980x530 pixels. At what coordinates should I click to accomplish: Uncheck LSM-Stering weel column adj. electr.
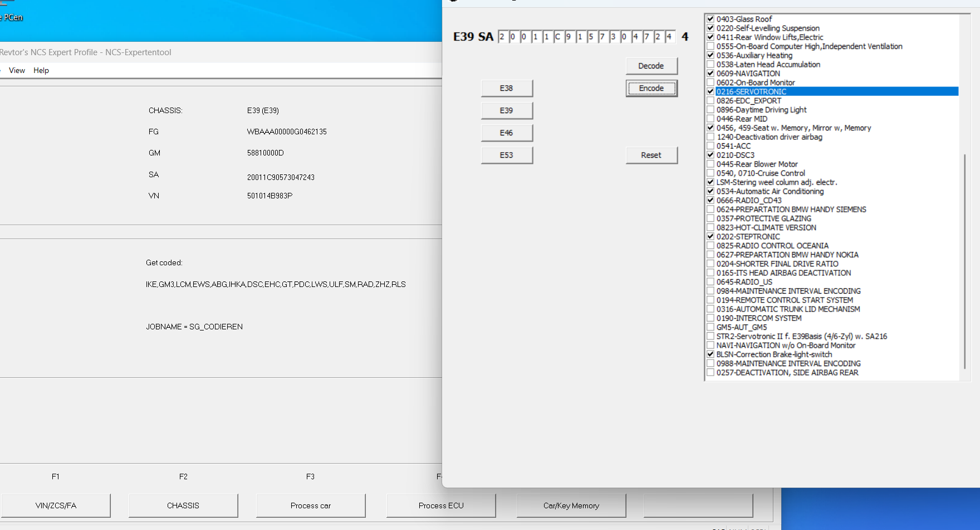point(710,182)
